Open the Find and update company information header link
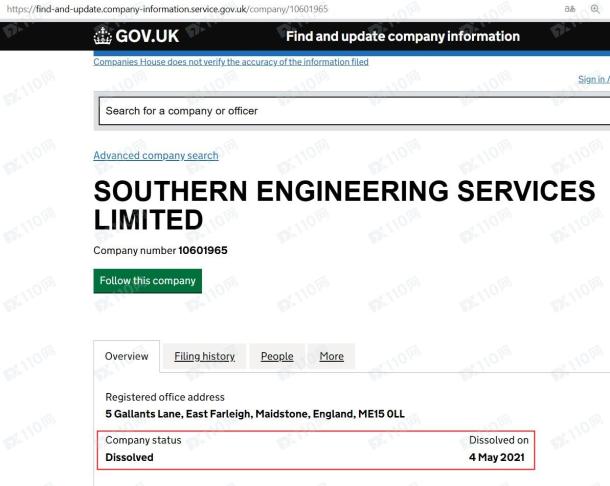The width and height of the screenshot is (610, 486). pyautogui.click(x=403, y=36)
